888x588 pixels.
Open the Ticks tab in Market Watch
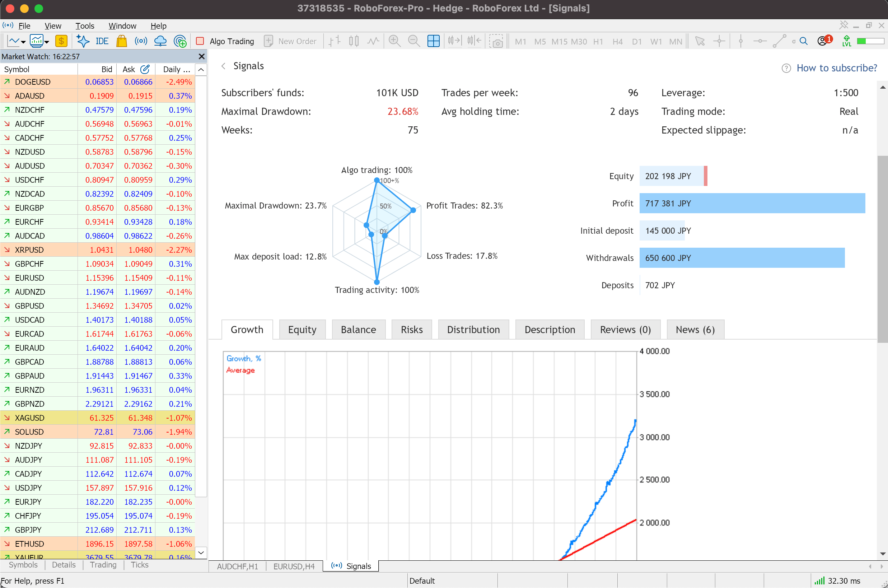point(139,565)
